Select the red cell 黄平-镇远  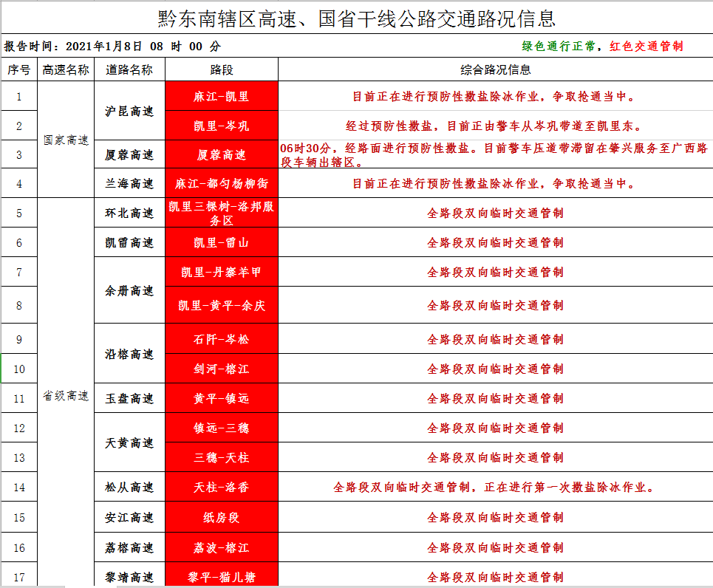pyautogui.click(x=222, y=398)
